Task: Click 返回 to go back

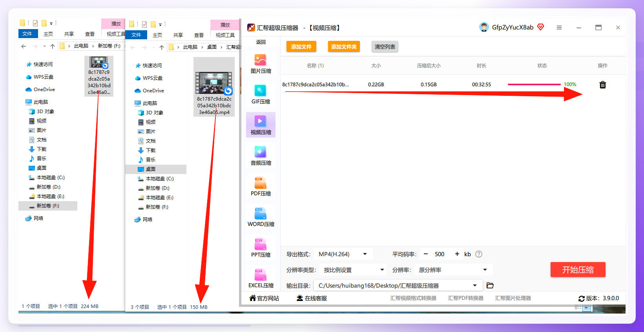Action: pos(261,42)
